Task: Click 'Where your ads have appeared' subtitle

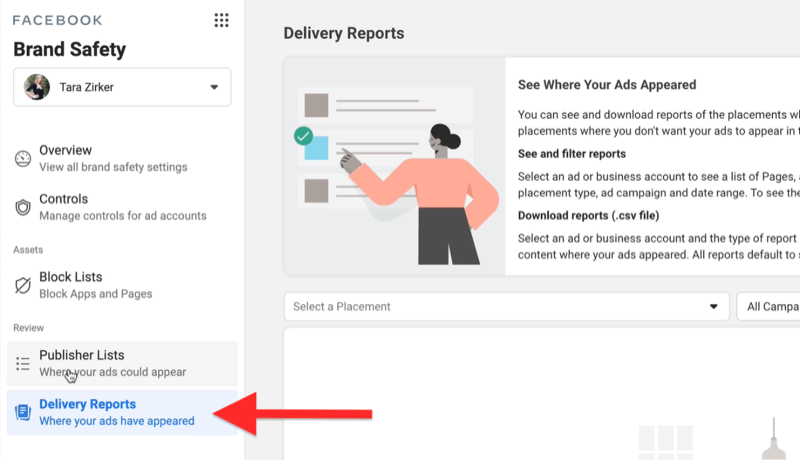Action: coord(117,421)
